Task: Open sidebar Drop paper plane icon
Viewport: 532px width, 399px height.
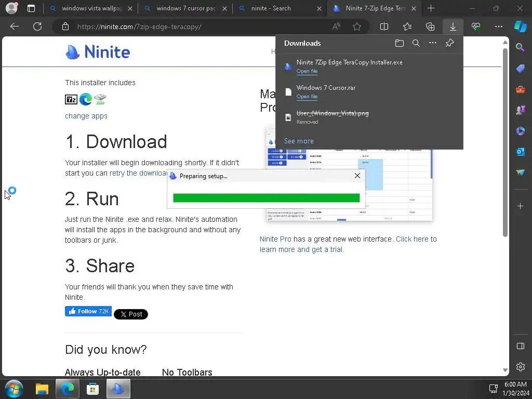Action: point(520,172)
